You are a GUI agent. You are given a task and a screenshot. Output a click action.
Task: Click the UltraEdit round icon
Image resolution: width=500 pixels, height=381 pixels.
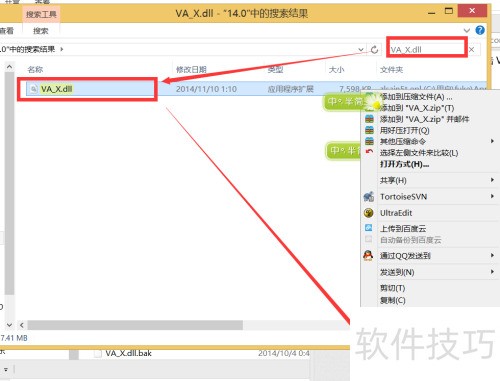pyautogui.click(x=369, y=213)
